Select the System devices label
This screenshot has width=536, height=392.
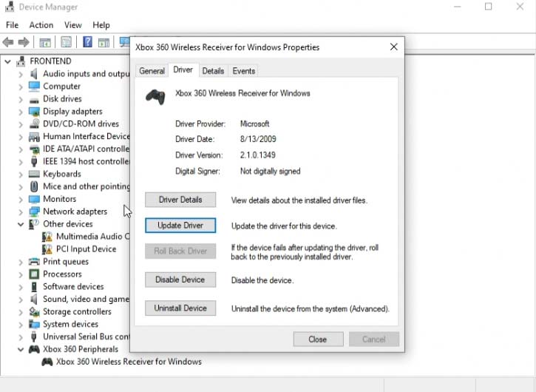[70, 324]
